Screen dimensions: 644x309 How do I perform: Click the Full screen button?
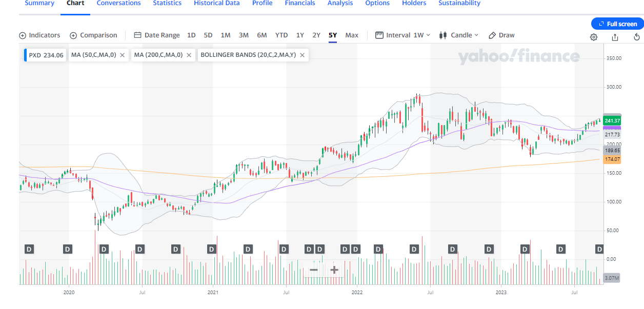(x=617, y=24)
